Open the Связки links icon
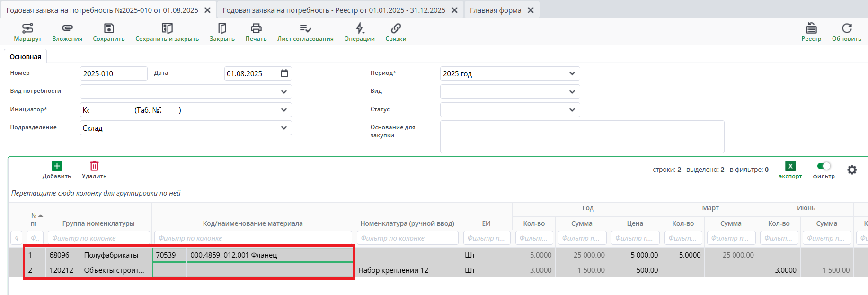The image size is (868, 295). (x=396, y=29)
